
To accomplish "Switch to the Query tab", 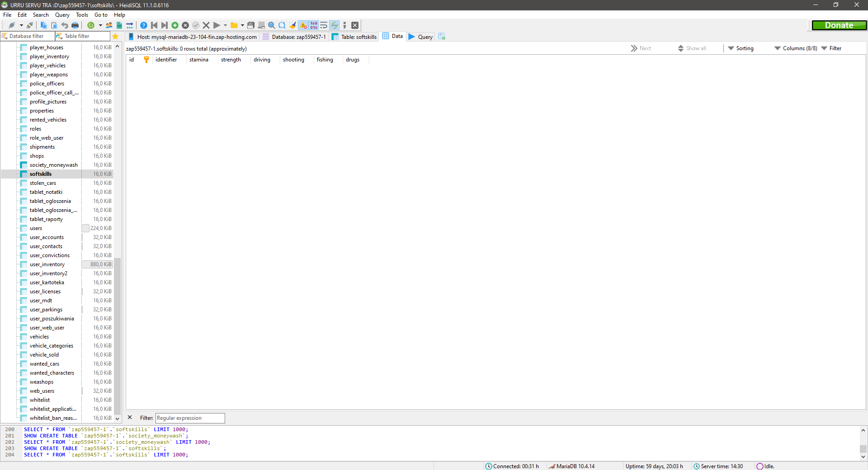I will pos(421,37).
